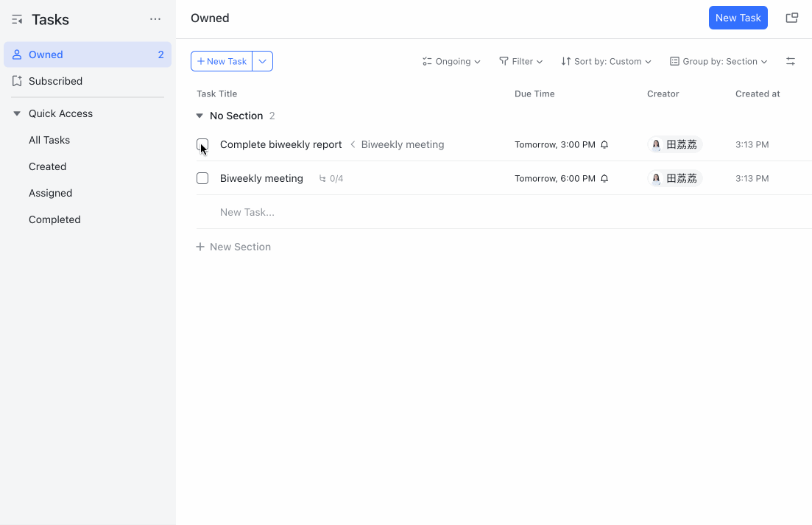The image size is (812, 525).
Task: Open the Sort by Custom dropdown
Action: [x=607, y=61]
